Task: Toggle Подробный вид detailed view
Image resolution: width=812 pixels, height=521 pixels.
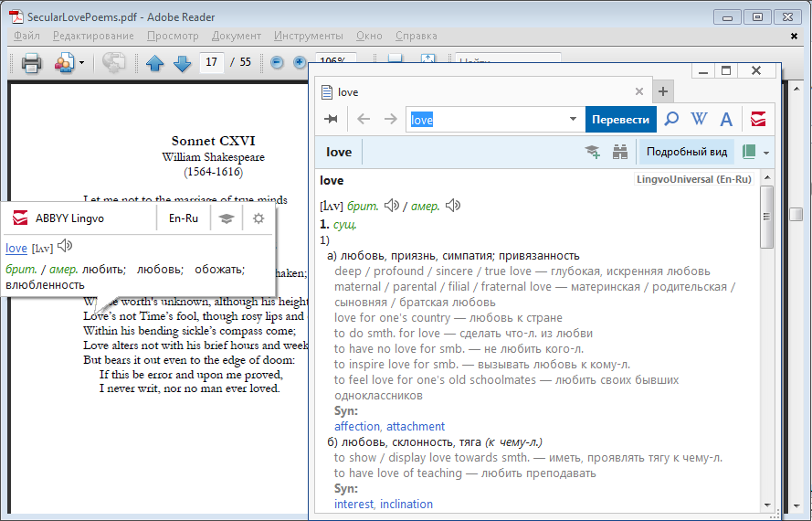Action: [686, 152]
